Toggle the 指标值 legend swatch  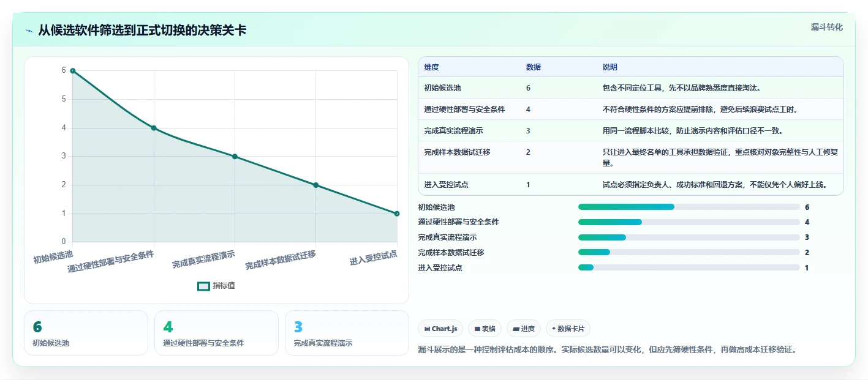[x=203, y=286]
